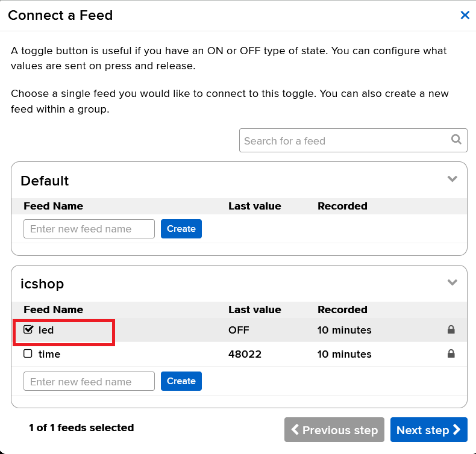Click the Default group heading
Image resolution: width=476 pixels, height=454 pixels.
pyautogui.click(x=45, y=181)
